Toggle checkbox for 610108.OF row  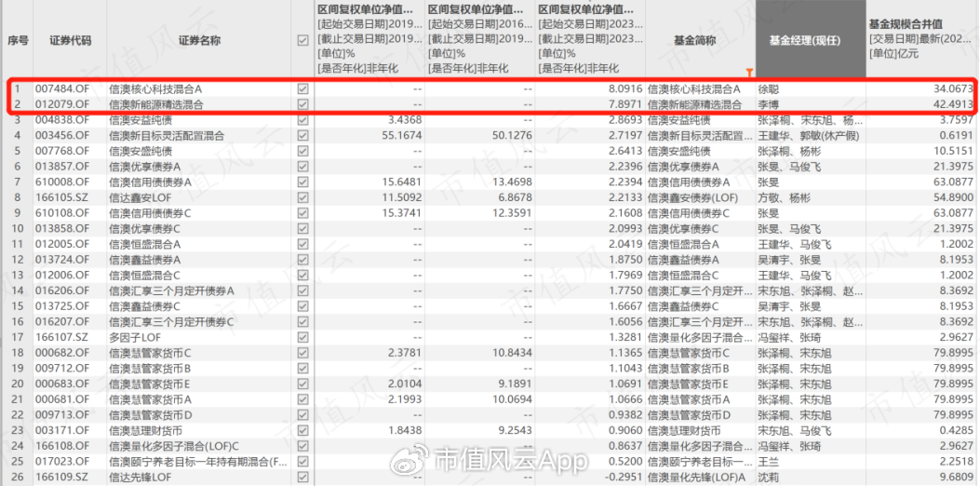(303, 213)
